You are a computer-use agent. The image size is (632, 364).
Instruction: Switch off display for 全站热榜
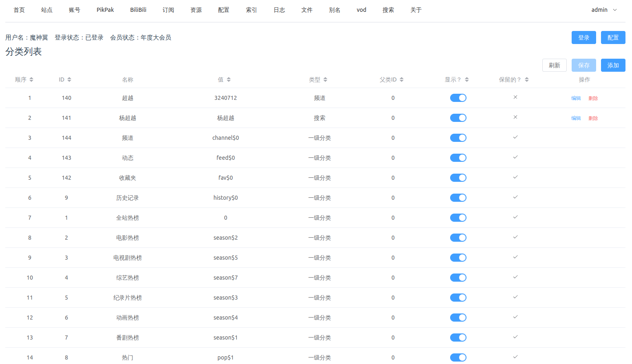click(x=458, y=218)
